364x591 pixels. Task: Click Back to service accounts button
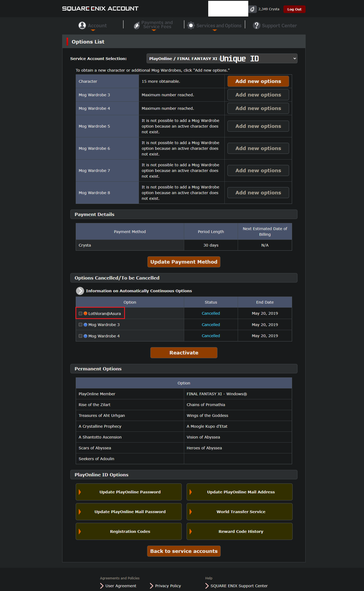point(184,551)
